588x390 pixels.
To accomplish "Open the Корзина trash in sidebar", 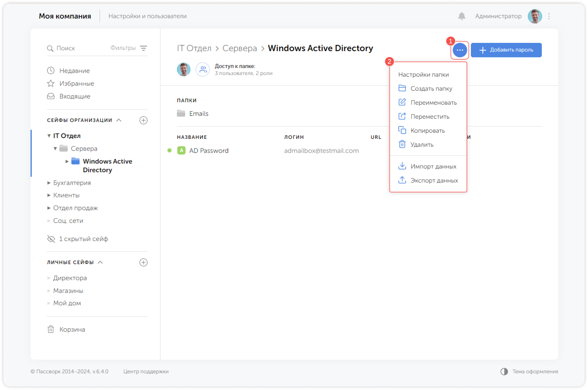I will (72, 329).
